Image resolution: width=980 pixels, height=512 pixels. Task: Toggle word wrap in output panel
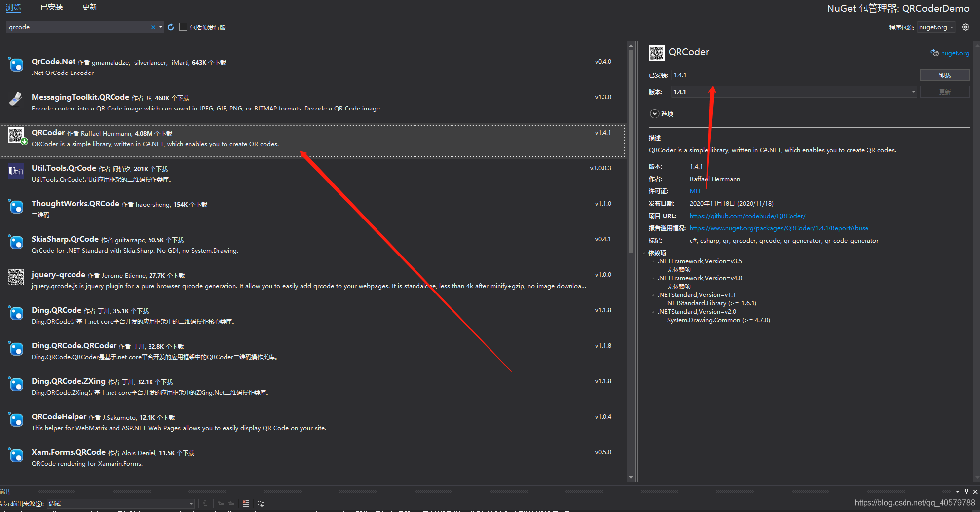coord(261,503)
